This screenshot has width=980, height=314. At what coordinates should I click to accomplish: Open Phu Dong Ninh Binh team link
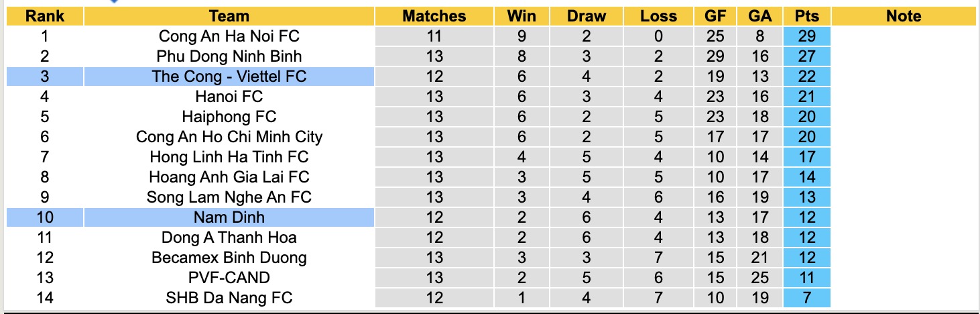(x=229, y=56)
